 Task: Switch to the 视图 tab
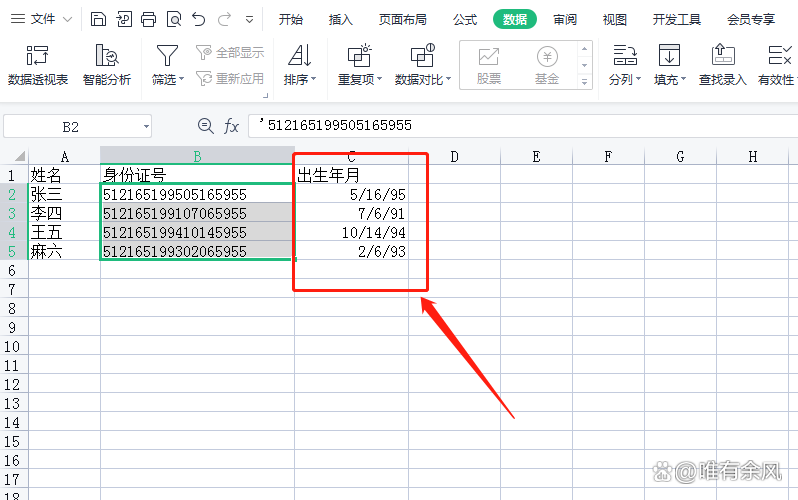coord(615,20)
